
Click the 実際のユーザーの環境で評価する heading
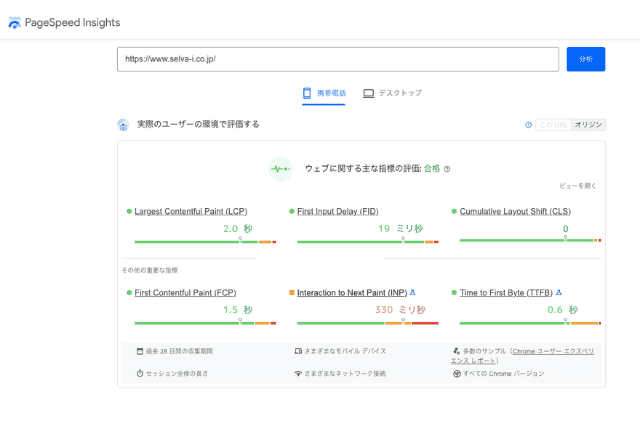point(198,124)
